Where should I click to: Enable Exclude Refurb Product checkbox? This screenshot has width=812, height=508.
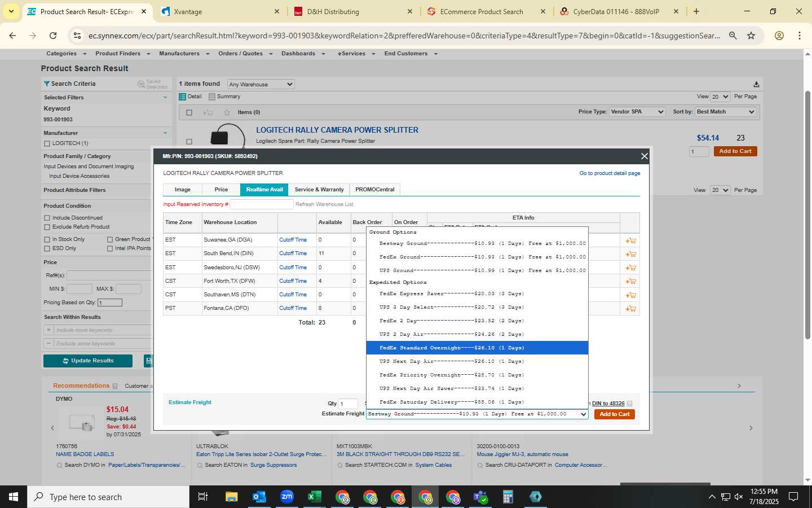click(x=47, y=227)
